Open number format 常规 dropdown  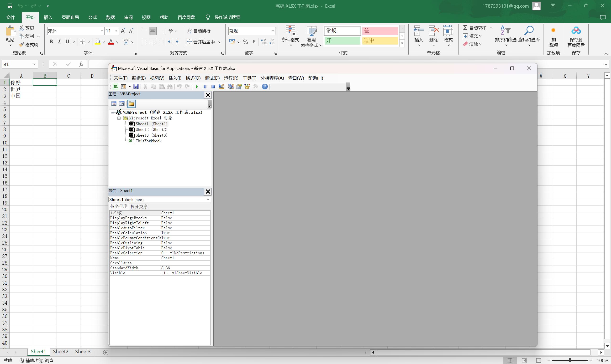tap(273, 31)
